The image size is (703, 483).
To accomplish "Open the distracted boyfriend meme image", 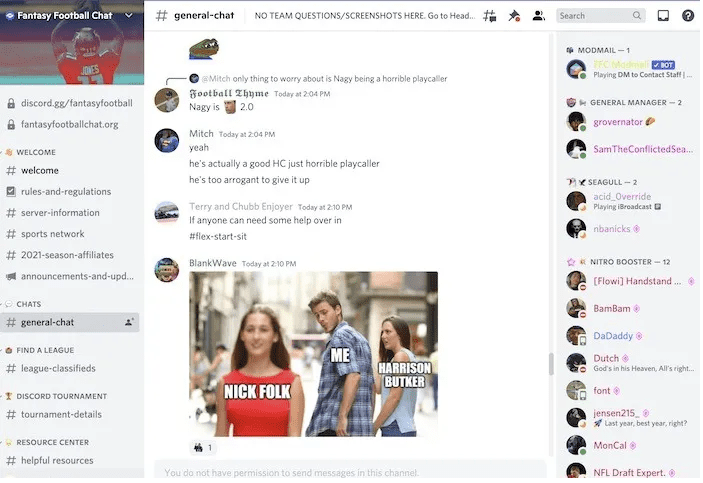I will (x=313, y=354).
